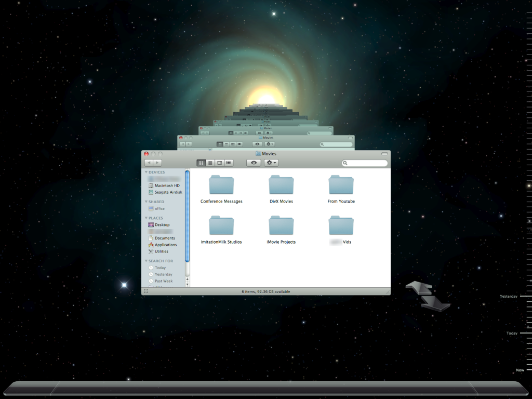Select the iMovie Projects folder icon
This screenshot has width=532, height=399.
coord(281,225)
